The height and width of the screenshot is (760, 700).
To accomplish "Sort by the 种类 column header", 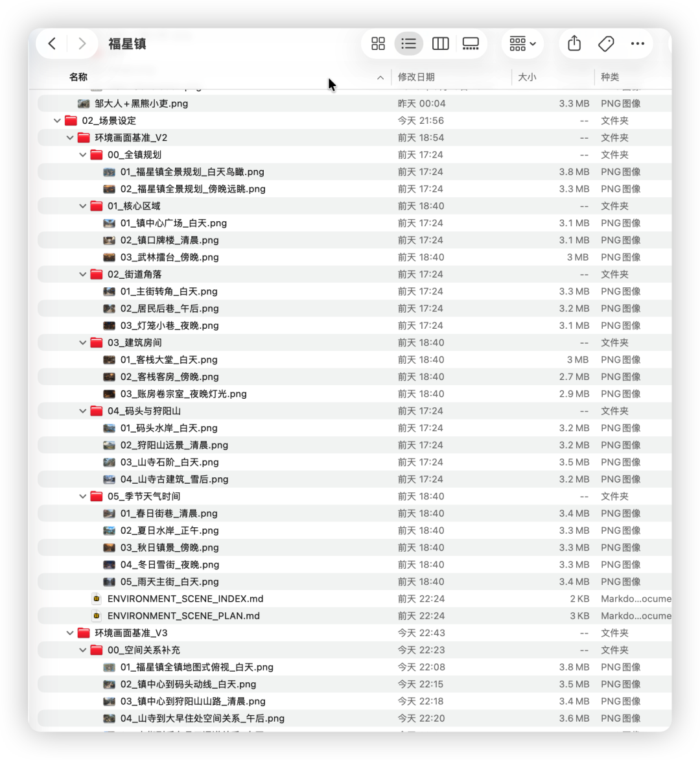I will pos(610,77).
